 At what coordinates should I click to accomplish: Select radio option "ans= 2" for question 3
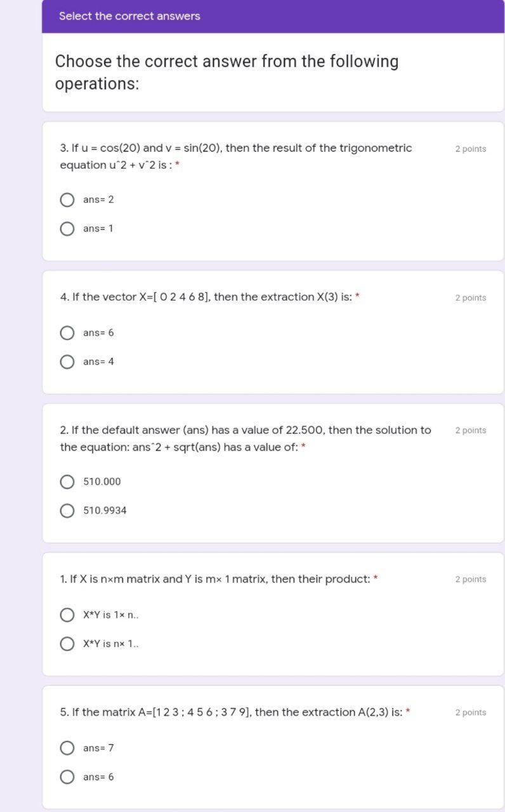(67, 200)
